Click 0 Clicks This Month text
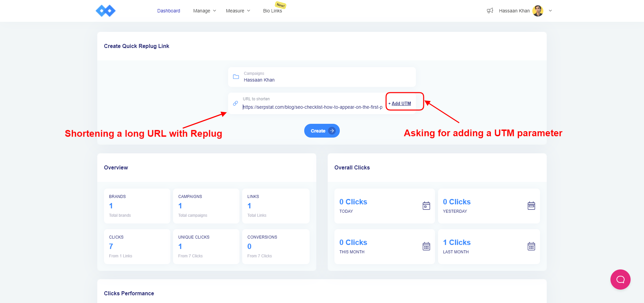The image size is (644, 303). (x=353, y=243)
